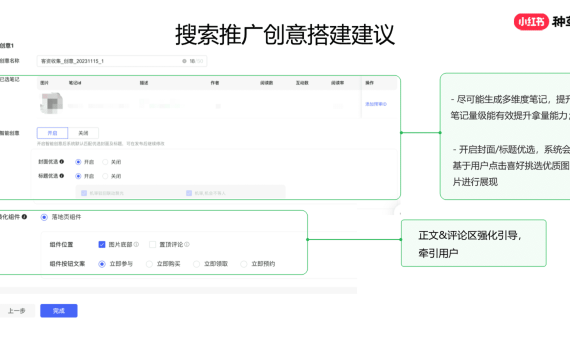Select the 立即购买 button text radio
Screen dimensions: 570x360
(x=149, y=264)
